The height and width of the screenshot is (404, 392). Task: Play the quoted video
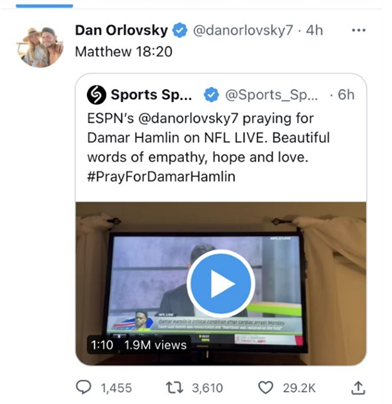pos(221,283)
